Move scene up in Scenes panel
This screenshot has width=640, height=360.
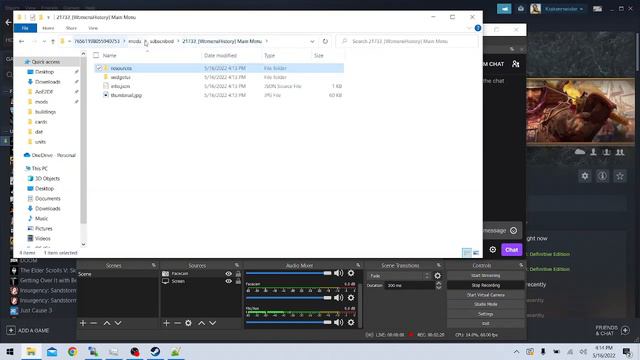(x=107, y=323)
